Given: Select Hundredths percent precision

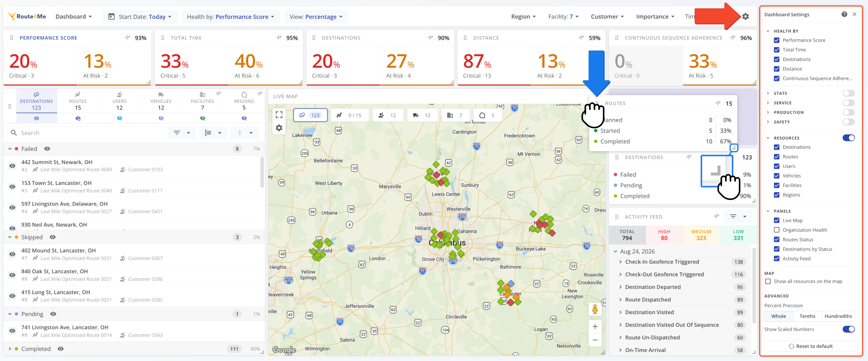Looking at the screenshot, I should click(838, 316).
